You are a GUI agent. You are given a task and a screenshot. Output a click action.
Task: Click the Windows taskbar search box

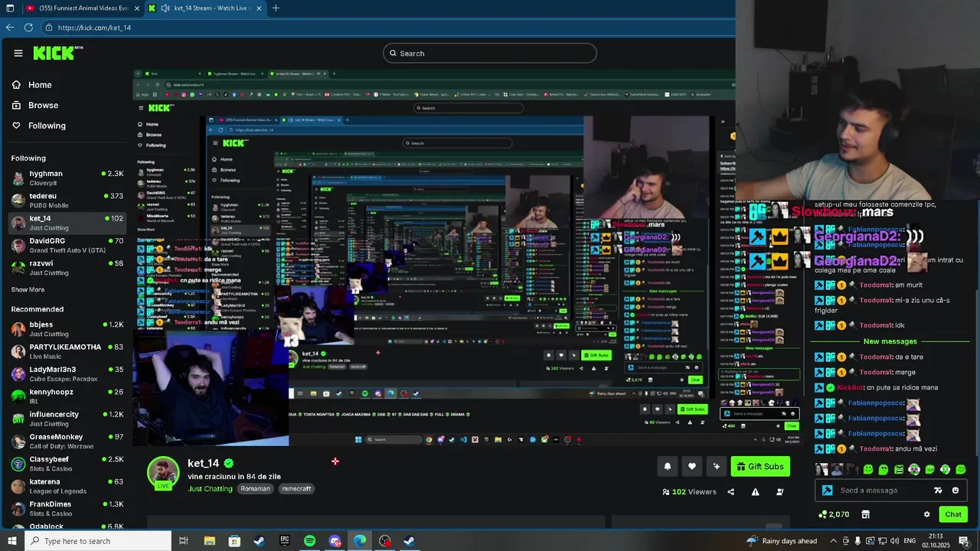[x=98, y=541]
